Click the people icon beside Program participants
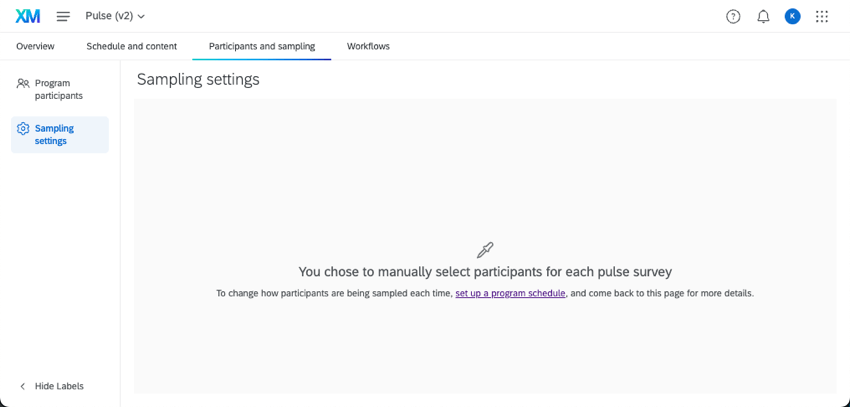Viewport: 850px width, 407px height. 23,84
